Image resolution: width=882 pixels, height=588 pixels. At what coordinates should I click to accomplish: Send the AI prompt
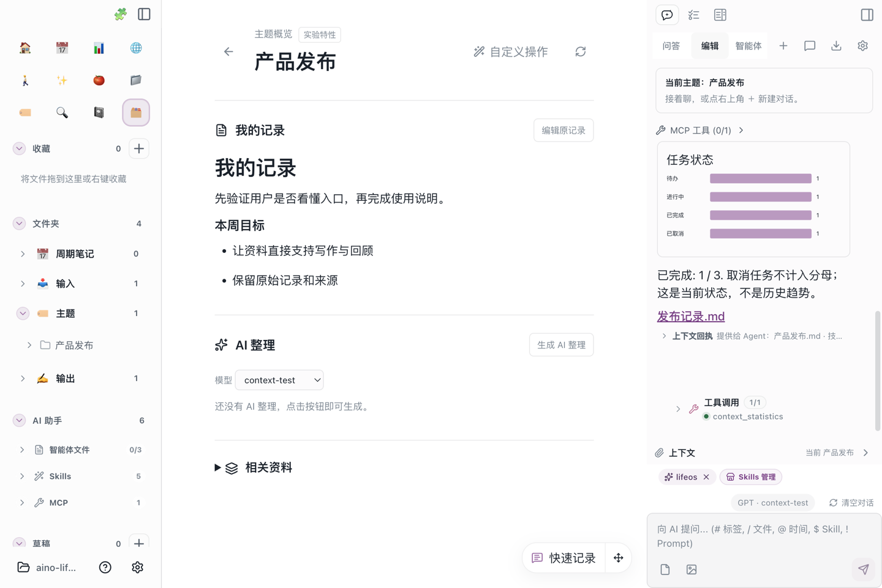pyautogui.click(x=864, y=570)
